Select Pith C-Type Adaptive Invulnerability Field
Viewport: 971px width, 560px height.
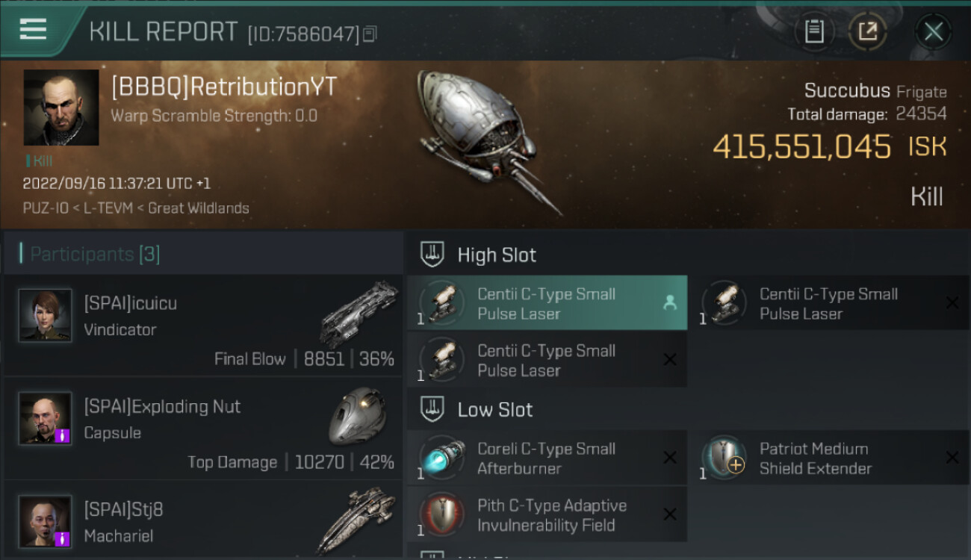(547, 514)
